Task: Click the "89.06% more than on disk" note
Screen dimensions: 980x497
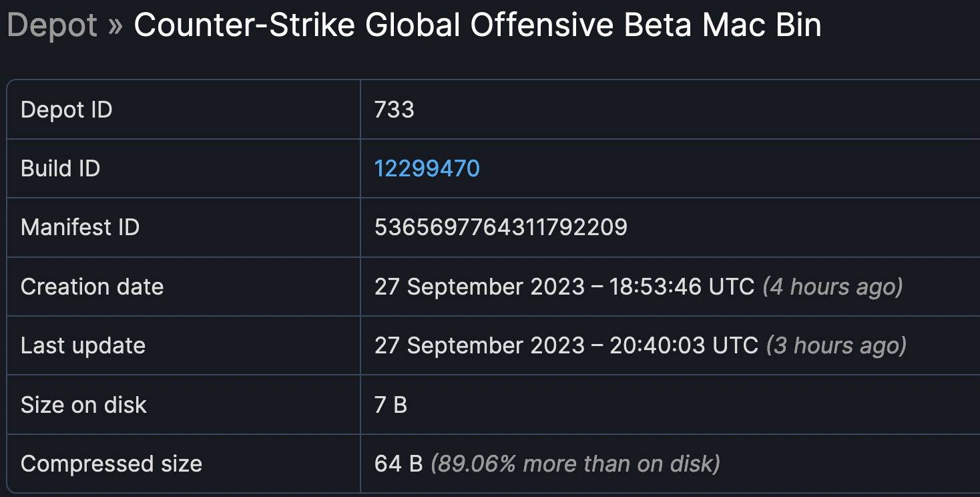Action: 575,464
